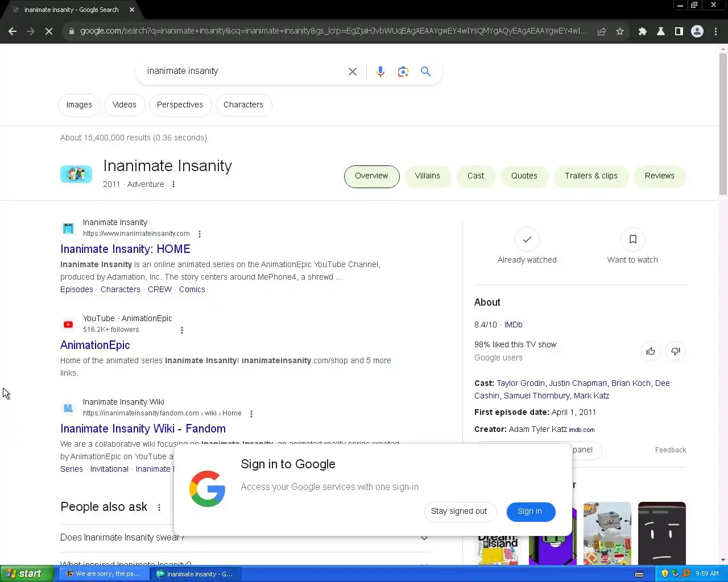Viewport: 728px width, 582px height.
Task: Switch to the Villains tab
Action: coord(428,176)
